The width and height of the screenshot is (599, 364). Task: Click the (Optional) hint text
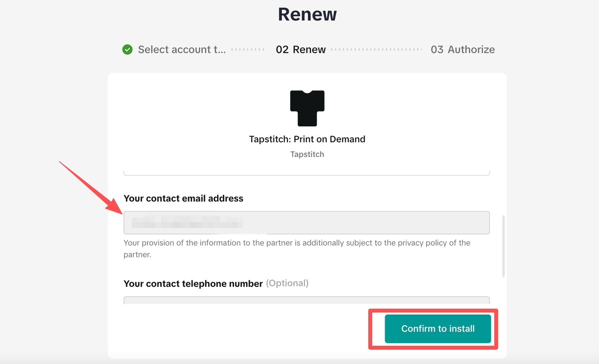pos(287,283)
